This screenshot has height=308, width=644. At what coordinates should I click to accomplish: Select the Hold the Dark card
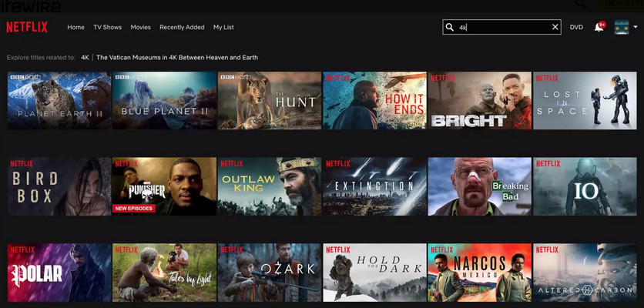[374, 273]
